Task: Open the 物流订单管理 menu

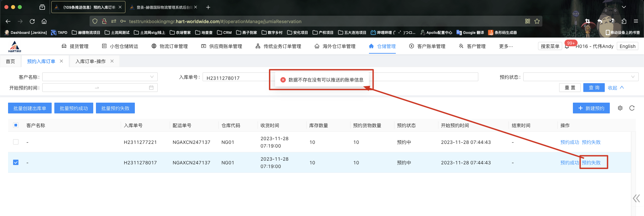Action: click(x=170, y=46)
